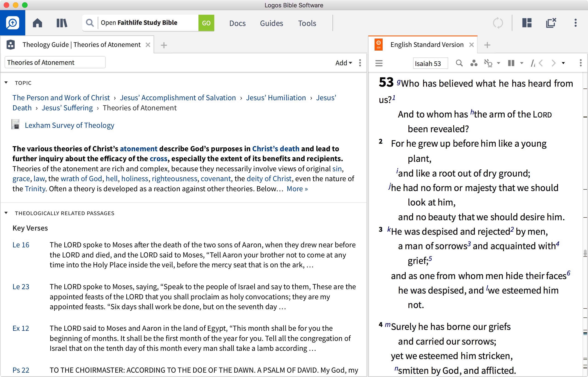588x377 pixels.
Task: Go forward in ESV history
Action: [553, 63]
